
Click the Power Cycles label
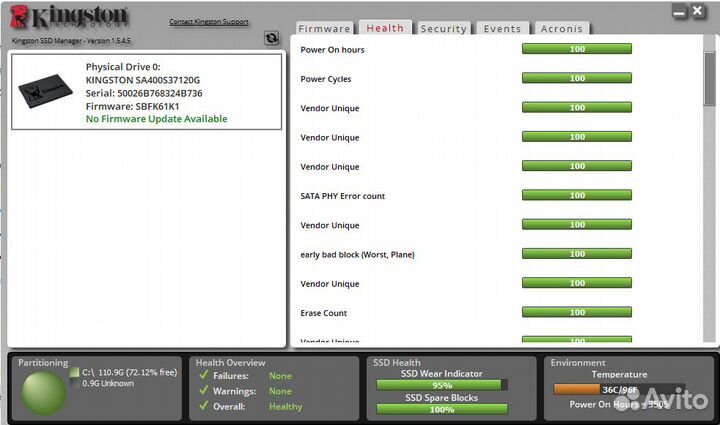[326, 79]
